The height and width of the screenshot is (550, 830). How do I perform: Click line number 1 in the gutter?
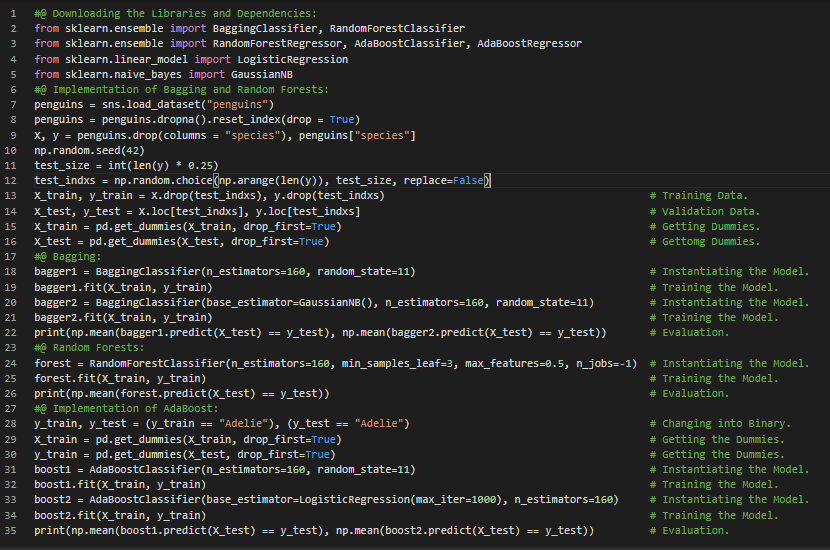pos(15,14)
